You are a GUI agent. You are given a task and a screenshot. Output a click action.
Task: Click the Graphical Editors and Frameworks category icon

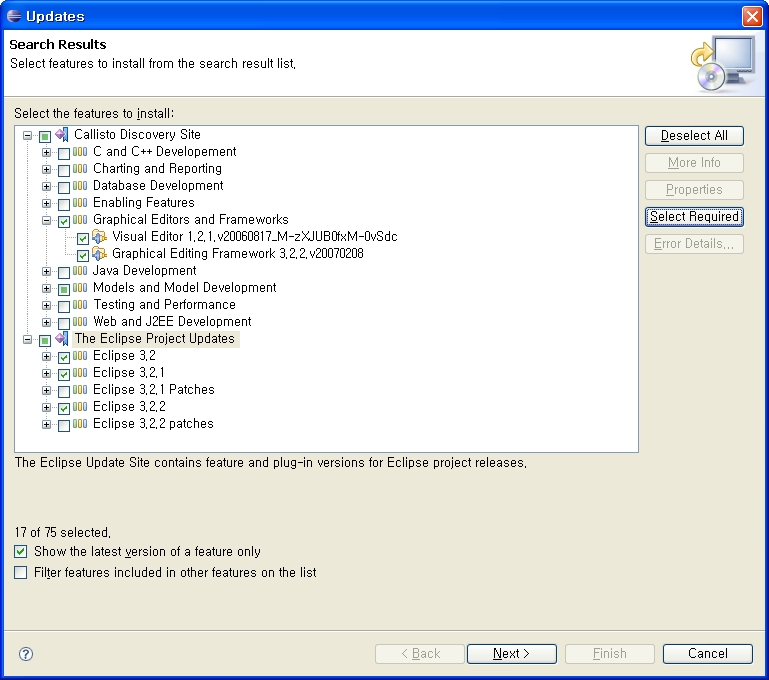80,220
